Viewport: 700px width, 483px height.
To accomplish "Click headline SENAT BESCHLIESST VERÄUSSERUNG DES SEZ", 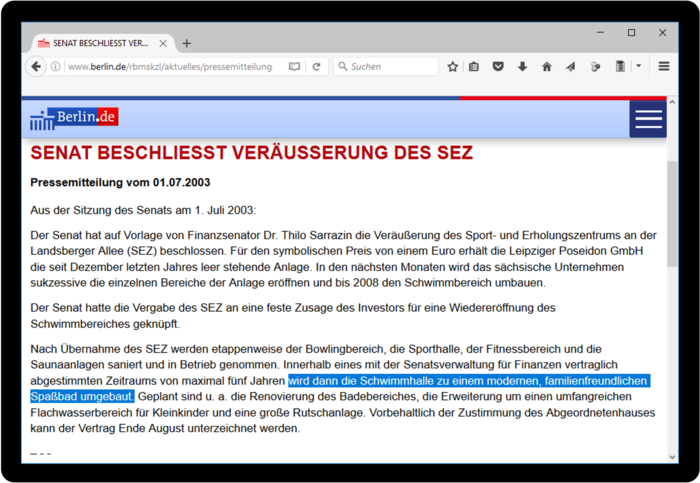I will point(252,153).
